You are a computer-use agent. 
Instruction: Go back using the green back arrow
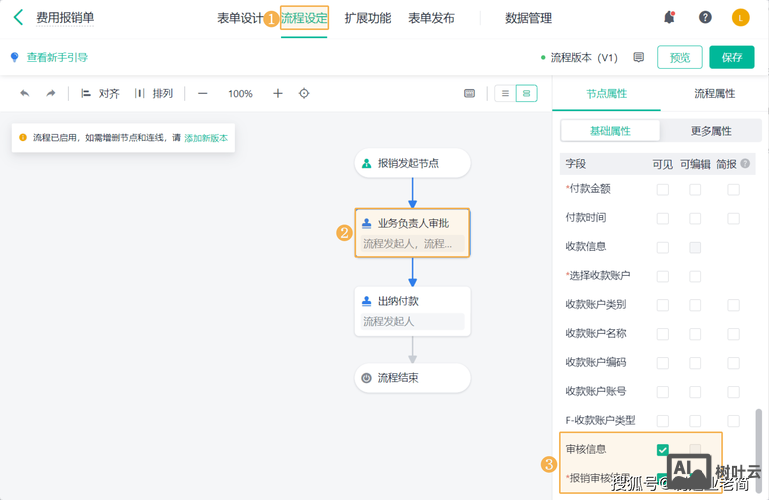[19, 17]
